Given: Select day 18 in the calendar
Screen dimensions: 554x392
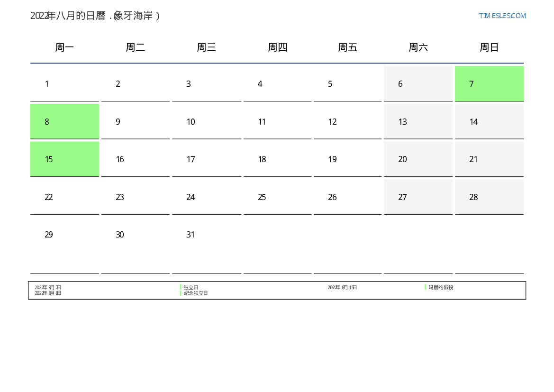Looking at the screenshot, I should (277, 159).
